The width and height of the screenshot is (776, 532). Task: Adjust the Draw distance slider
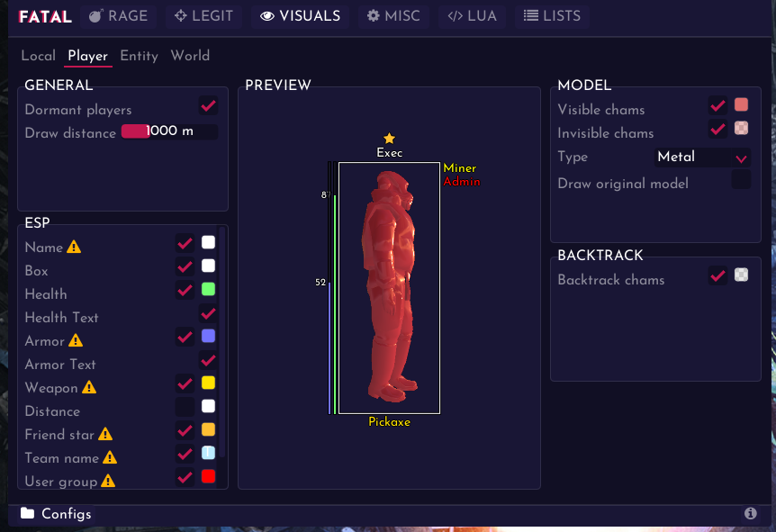(x=170, y=131)
